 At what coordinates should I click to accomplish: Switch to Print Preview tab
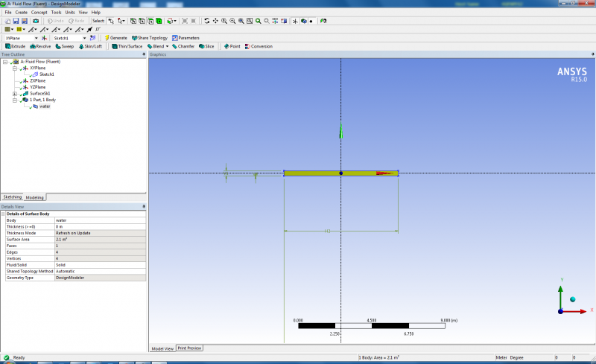point(189,348)
